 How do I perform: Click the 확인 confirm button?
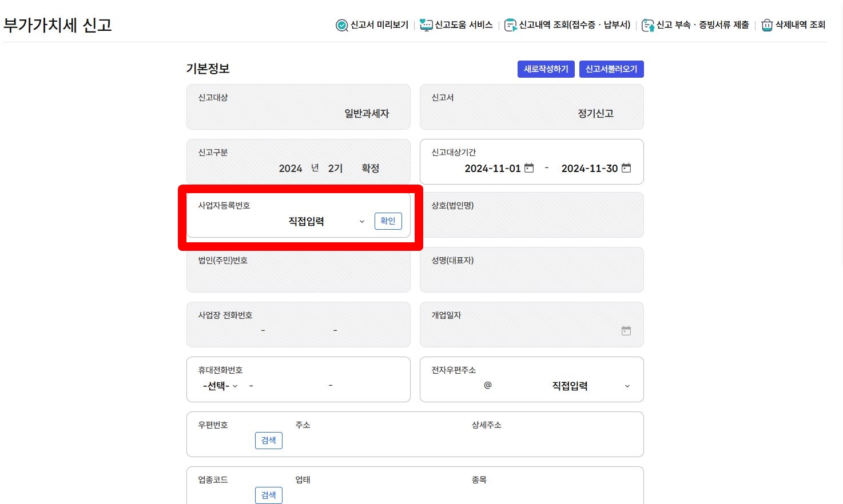click(388, 221)
